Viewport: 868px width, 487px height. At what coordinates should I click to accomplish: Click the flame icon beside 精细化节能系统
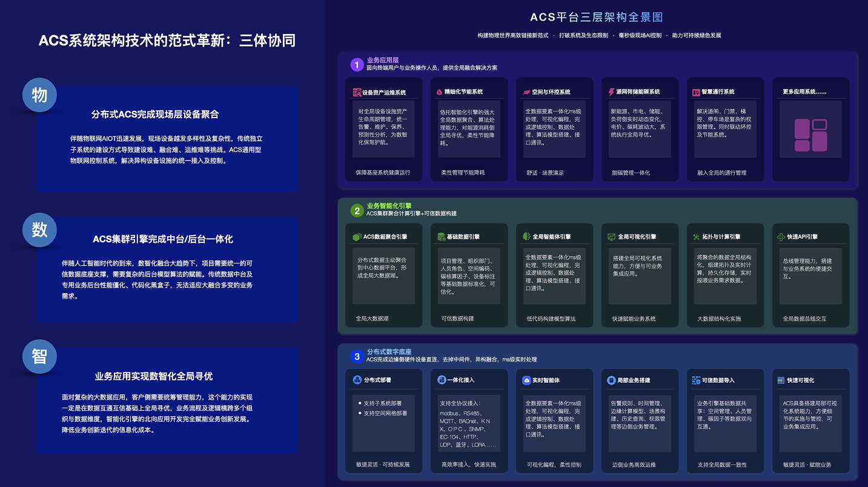[x=439, y=92]
